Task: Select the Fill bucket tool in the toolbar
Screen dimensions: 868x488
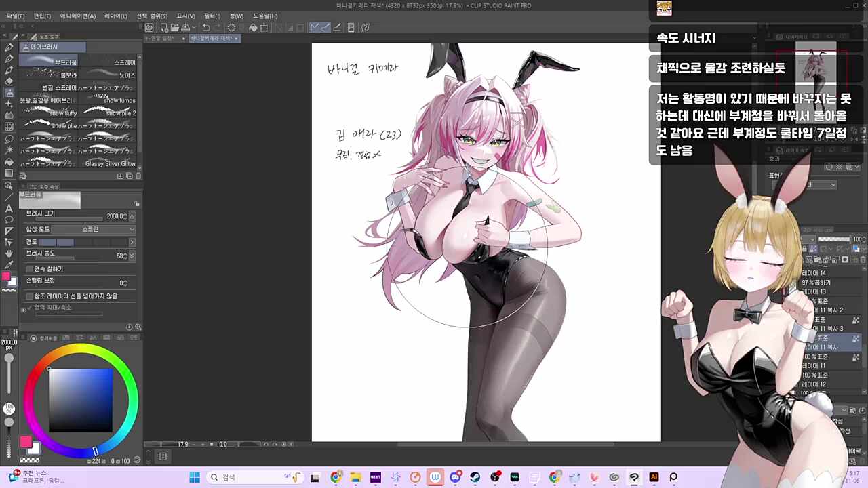Action: pos(9,162)
